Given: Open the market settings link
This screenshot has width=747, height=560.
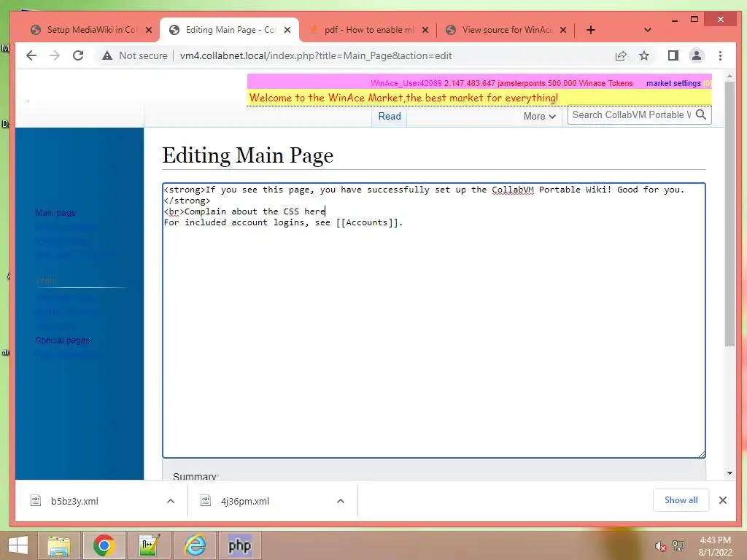Looking at the screenshot, I should 673,83.
